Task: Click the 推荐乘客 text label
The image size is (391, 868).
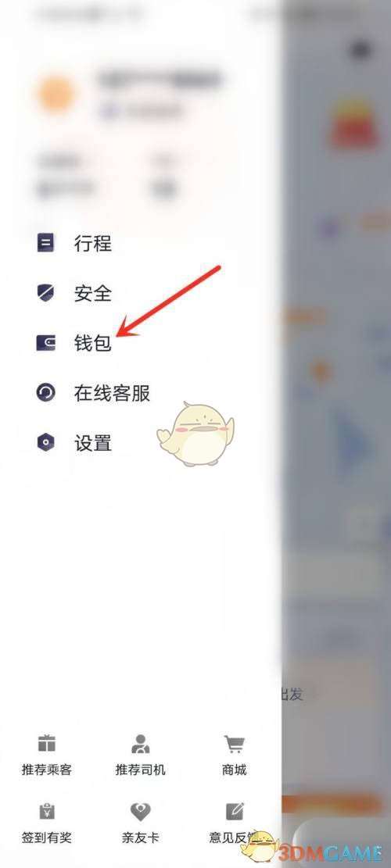Action: point(46,770)
